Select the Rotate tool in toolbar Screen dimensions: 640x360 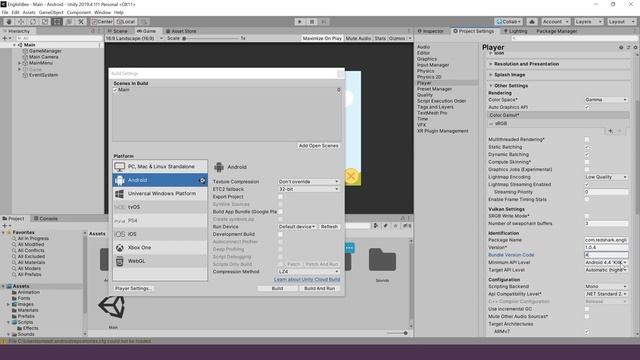33,22
